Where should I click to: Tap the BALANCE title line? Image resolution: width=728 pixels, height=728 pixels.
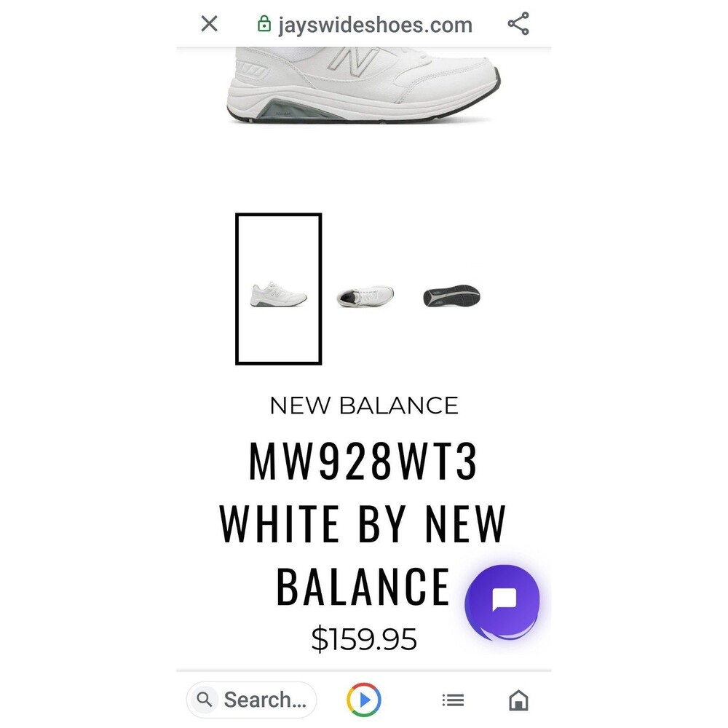[363, 586]
